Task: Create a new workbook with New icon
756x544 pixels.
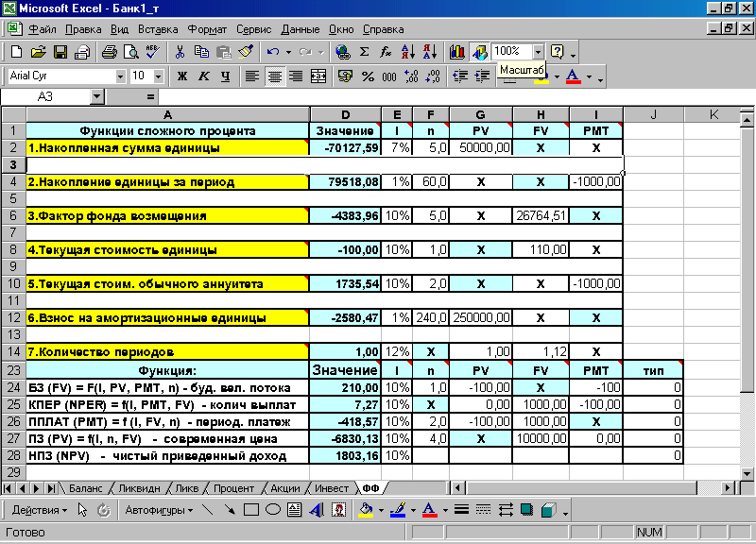Action: (16, 52)
